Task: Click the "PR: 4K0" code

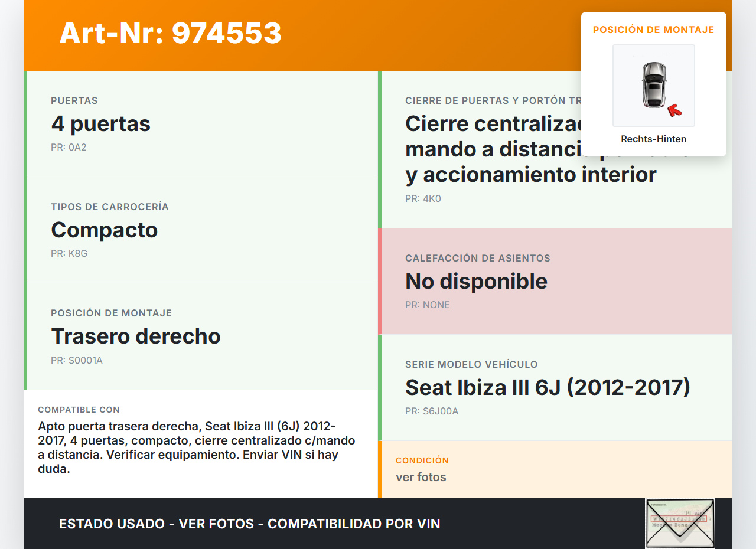Action: pyautogui.click(x=423, y=199)
